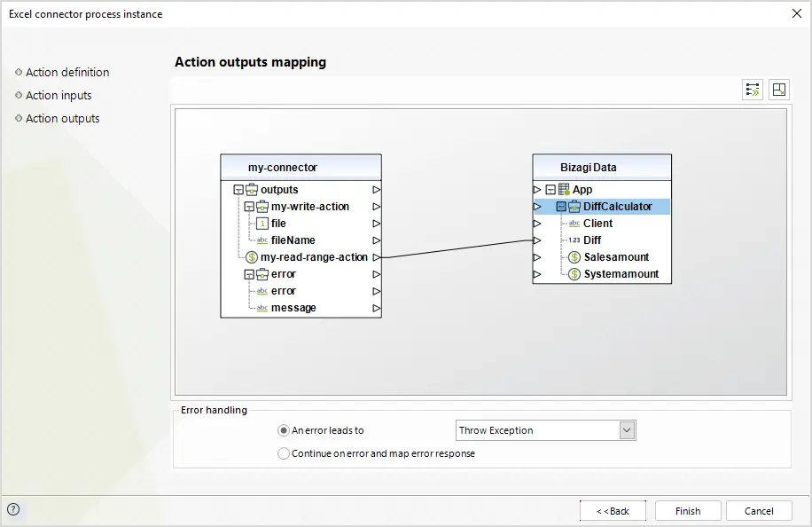Click the my-read-range-action currency icon
The width and height of the screenshot is (812, 527).
pos(252,257)
